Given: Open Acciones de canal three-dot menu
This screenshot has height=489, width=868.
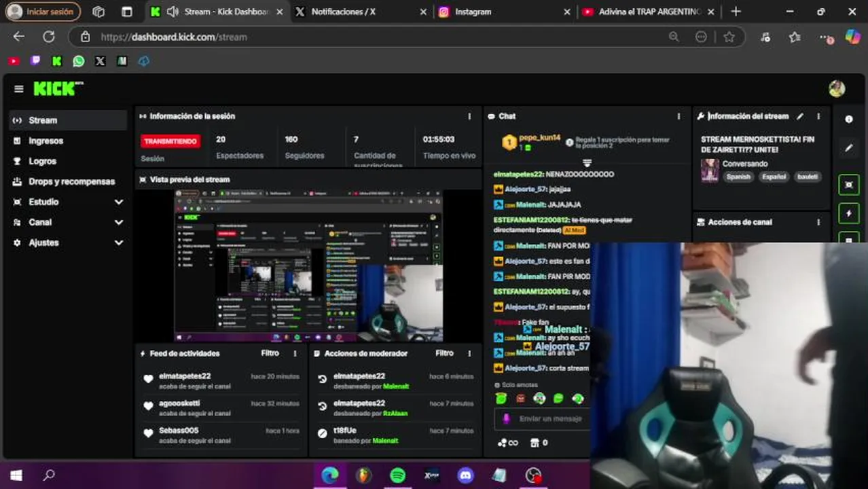Looking at the screenshot, I should (818, 222).
